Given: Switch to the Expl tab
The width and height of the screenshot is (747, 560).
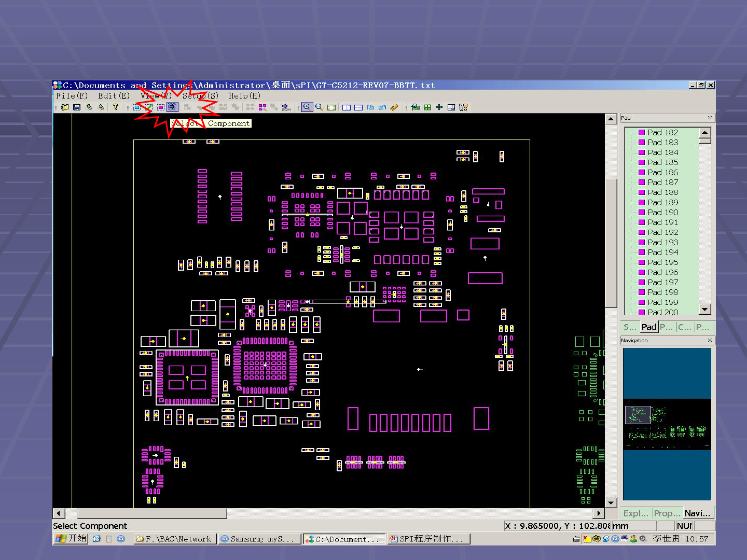Looking at the screenshot, I should [635, 513].
